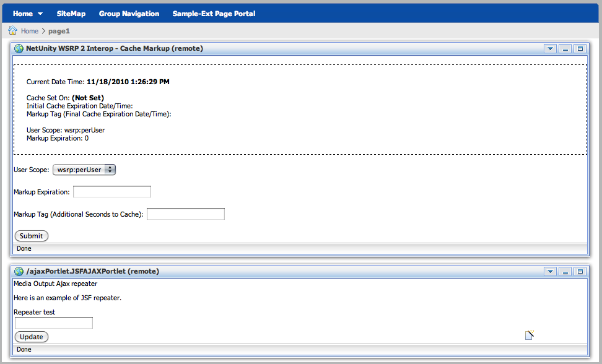Click into the Repeater test input box
Viewport: 602px width, 364px height.
(x=54, y=323)
